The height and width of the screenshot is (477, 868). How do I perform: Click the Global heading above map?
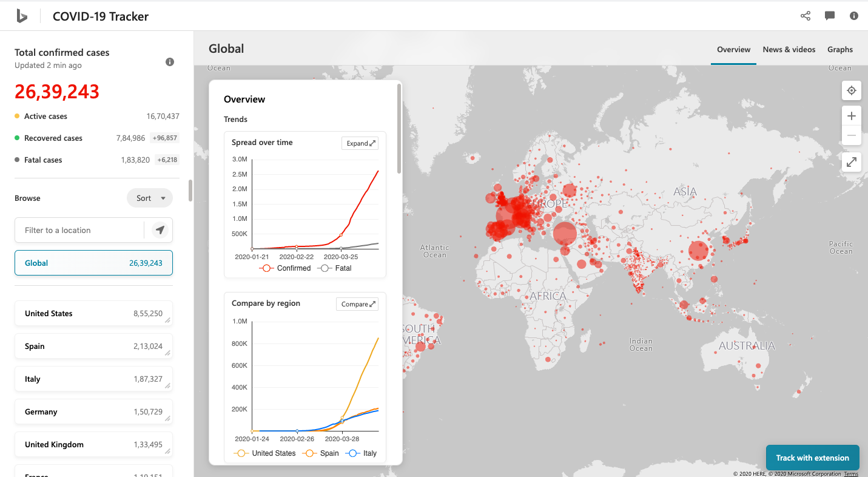pyautogui.click(x=226, y=49)
